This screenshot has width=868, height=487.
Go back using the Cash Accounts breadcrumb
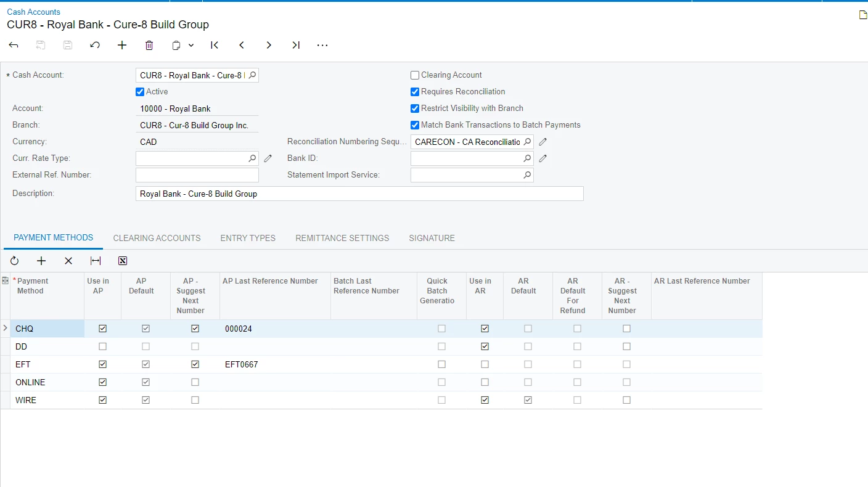click(33, 12)
